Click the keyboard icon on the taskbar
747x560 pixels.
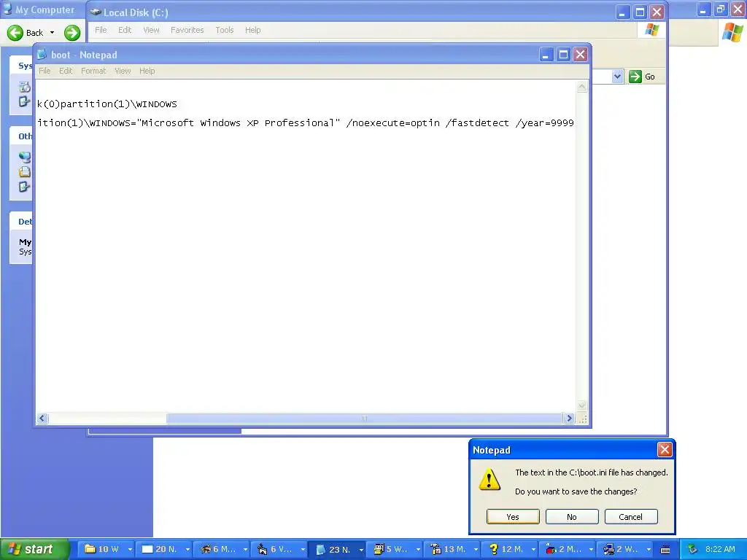[x=665, y=550]
